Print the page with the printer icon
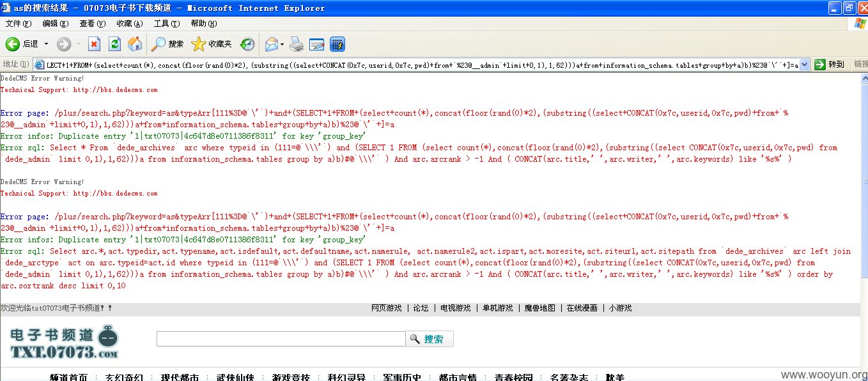Image resolution: width=868 pixels, height=381 pixels. coord(296,44)
